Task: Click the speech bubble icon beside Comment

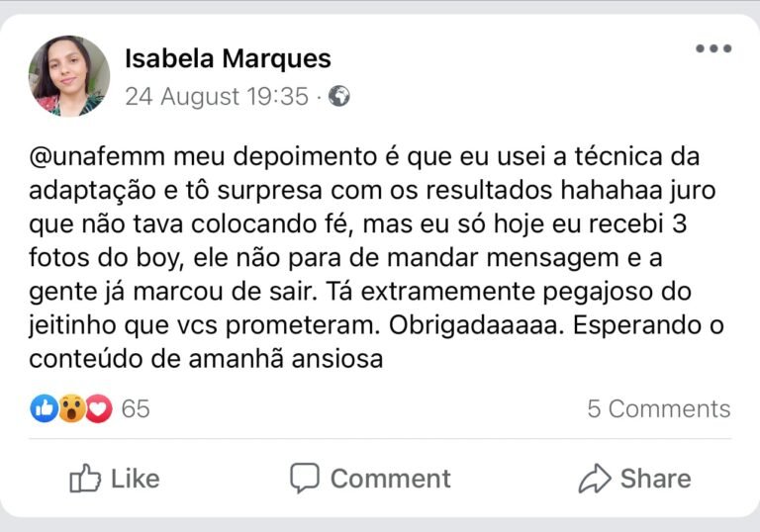Action: pyautogui.click(x=305, y=479)
